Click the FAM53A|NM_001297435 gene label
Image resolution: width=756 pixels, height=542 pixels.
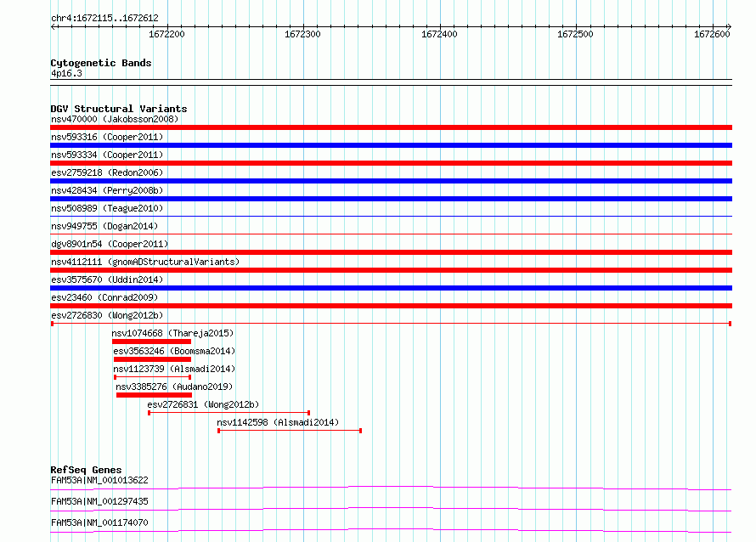coord(99,501)
